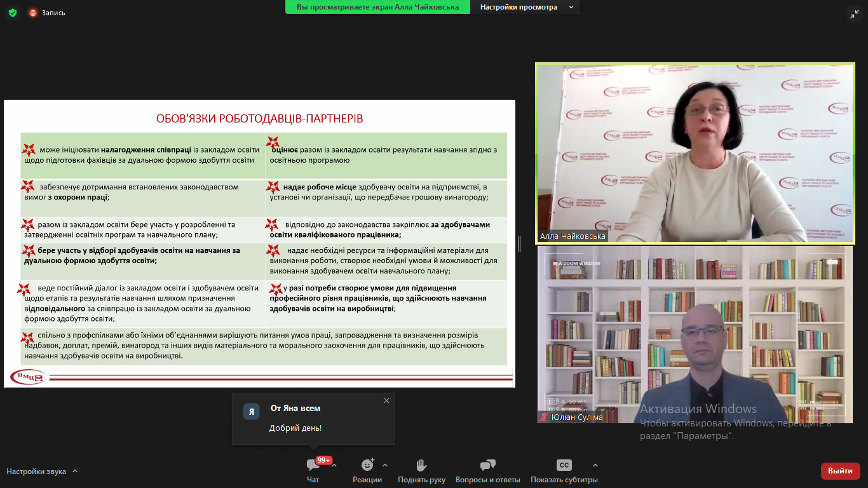
Task: Click the Добрий день! chat message text
Action: pos(295,428)
